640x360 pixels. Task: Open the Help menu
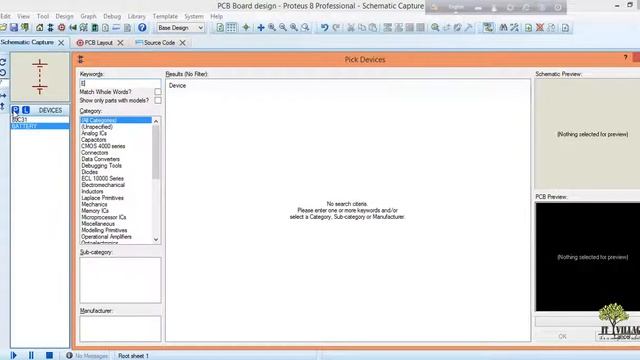pyautogui.click(x=216, y=16)
